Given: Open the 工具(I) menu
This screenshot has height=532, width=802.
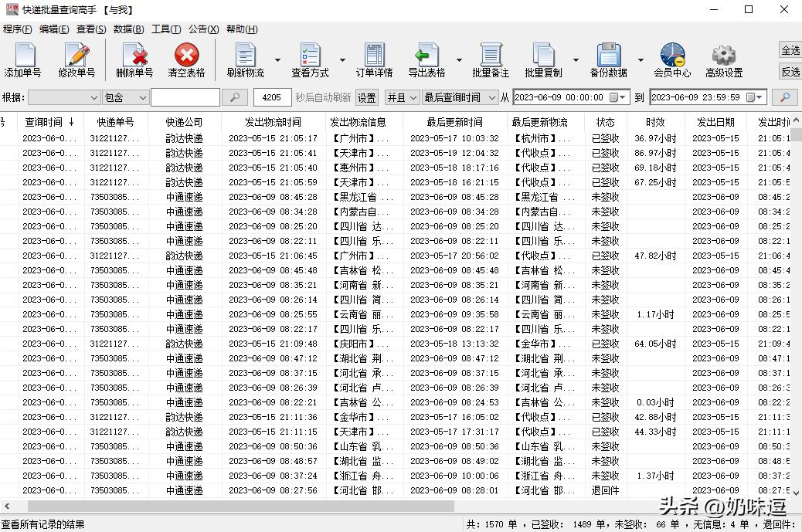Looking at the screenshot, I should point(167,29).
